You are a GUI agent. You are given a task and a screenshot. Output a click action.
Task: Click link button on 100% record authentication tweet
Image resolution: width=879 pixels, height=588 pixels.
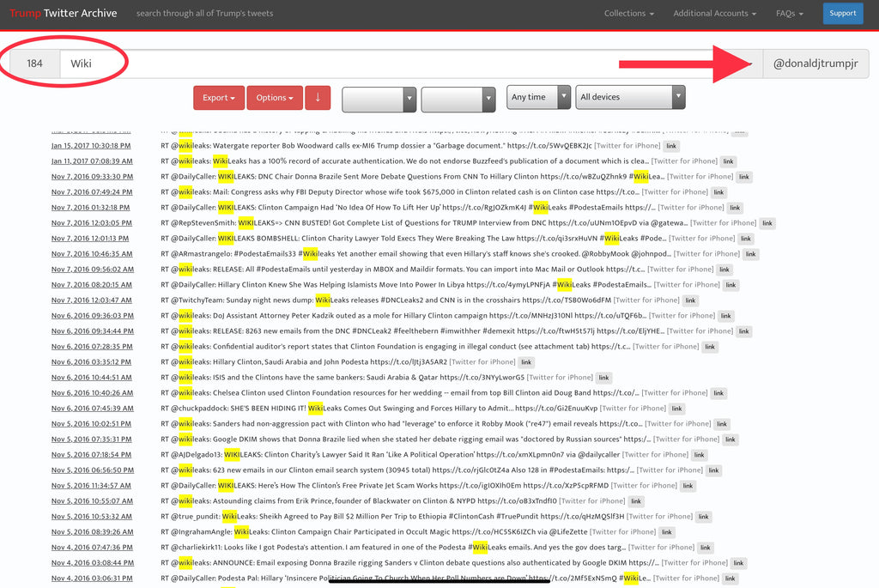point(728,161)
